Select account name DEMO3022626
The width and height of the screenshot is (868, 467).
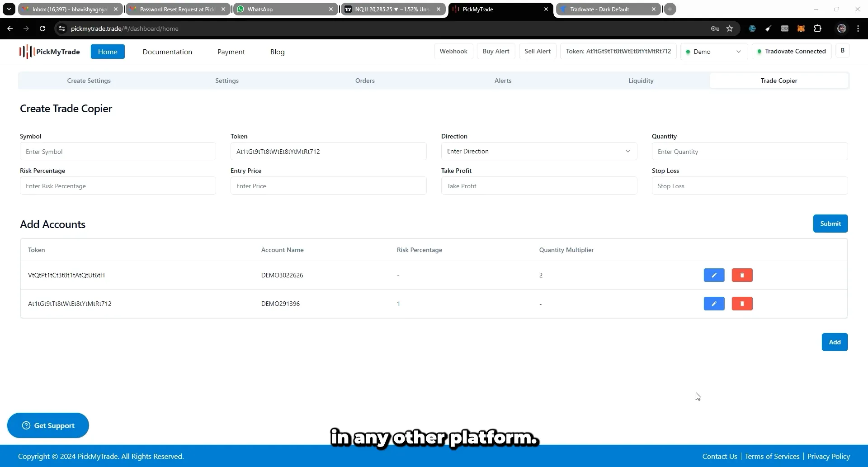(x=282, y=275)
